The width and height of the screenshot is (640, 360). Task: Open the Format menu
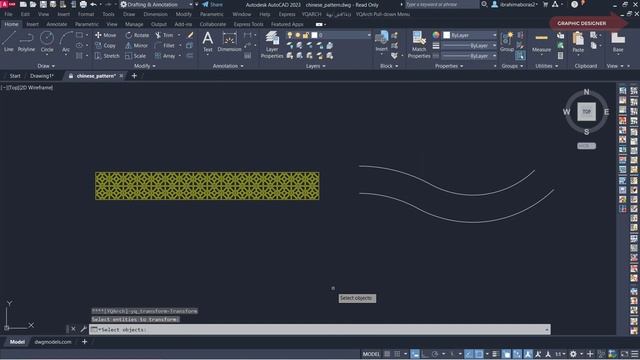click(x=86, y=14)
